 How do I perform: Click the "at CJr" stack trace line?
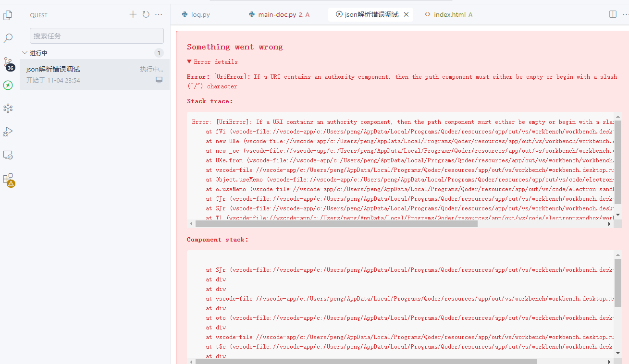pyautogui.click(x=410, y=199)
